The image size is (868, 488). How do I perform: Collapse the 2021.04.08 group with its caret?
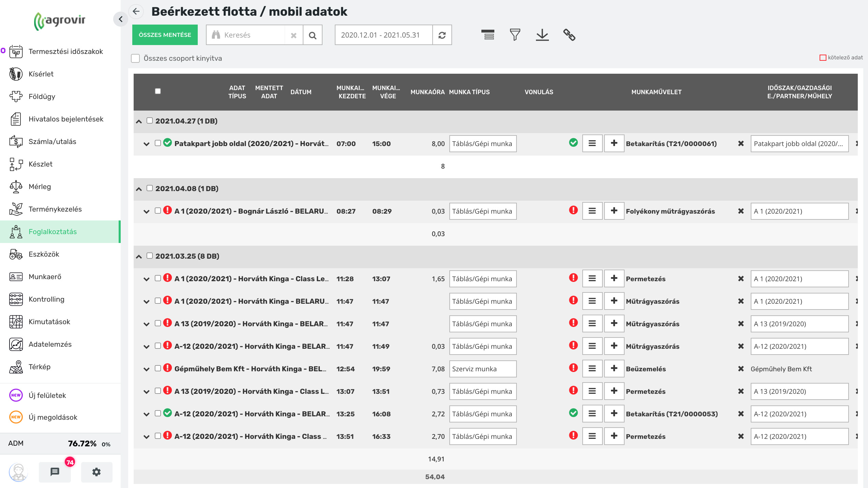[139, 189]
